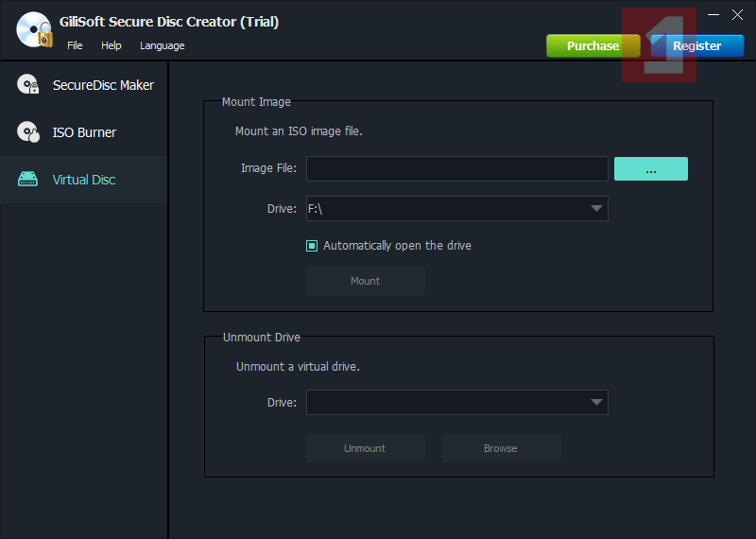Click the 'Unmount Drive' group title
The width and height of the screenshot is (756, 539).
[262, 338]
